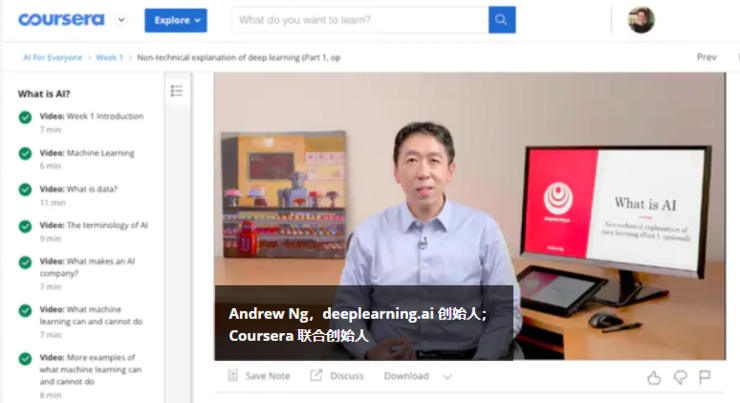This screenshot has height=403, width=740.
Task: Open the dropdown arrow beside the Coursera logo
Action: coord(121,20)
